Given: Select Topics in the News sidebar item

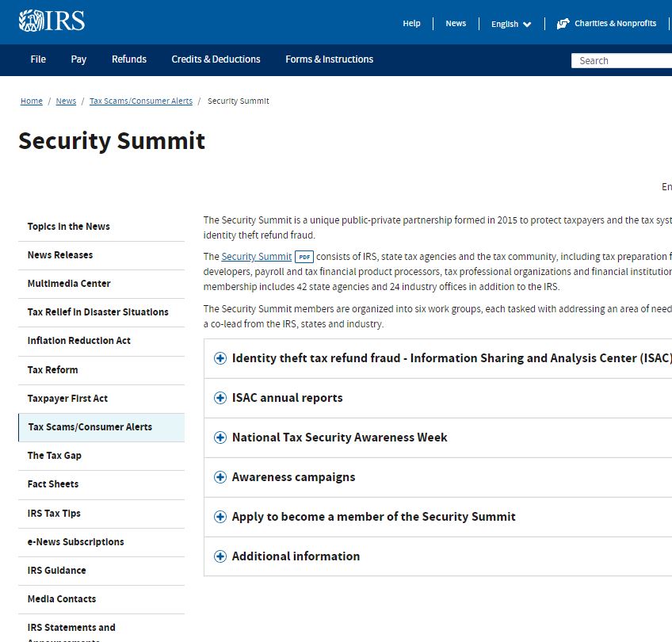Looking at the screenshot, I should pyautogui.click(x=101, y=227).
